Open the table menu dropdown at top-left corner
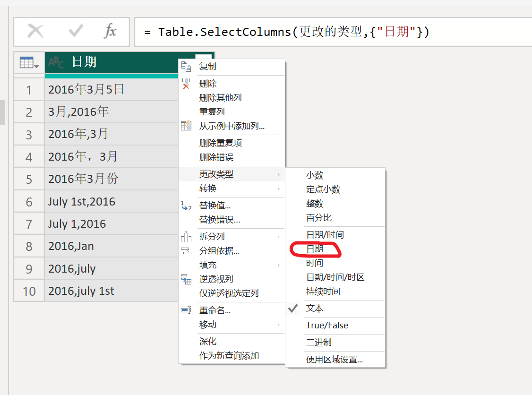The image size is (532, 395). (29, 62)
